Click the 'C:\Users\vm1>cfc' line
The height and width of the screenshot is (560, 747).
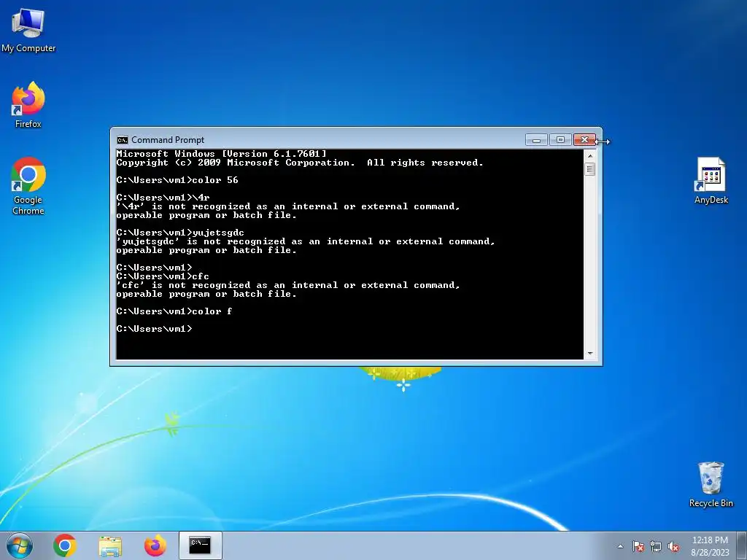[x=163, y=276]
